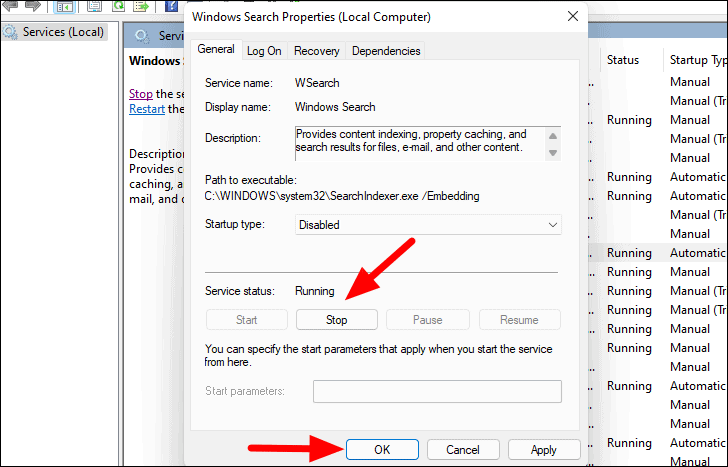728x467 pixels.
Task: Click the greyed-out Start button
Action: [247, 320]
